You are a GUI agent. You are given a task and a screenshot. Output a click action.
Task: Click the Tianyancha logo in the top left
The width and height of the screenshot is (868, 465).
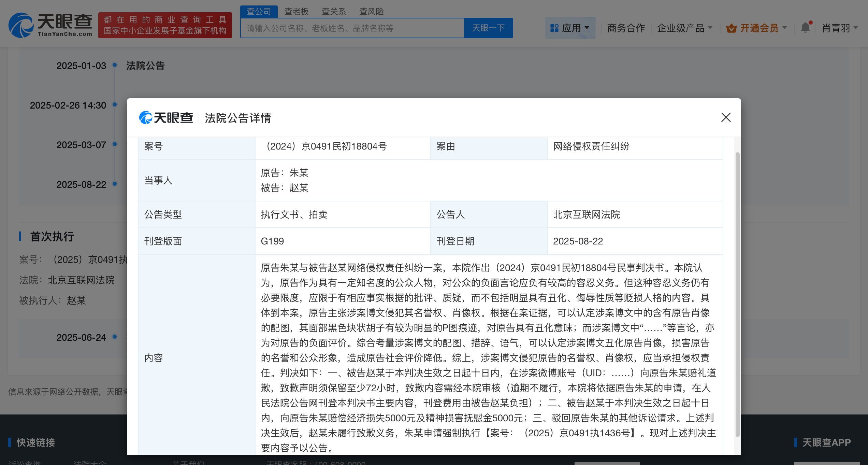click(x=50, y=25)
